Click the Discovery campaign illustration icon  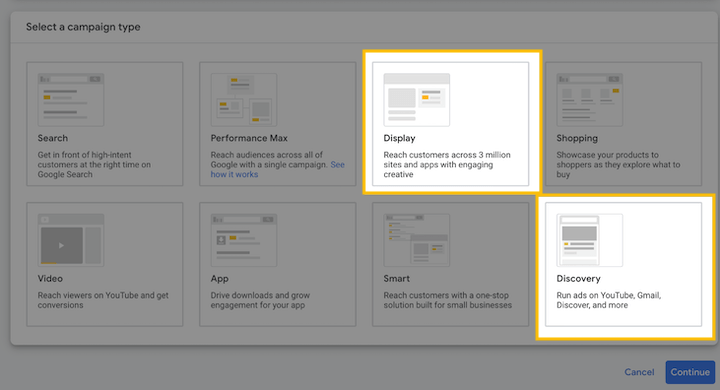point(590,240)
